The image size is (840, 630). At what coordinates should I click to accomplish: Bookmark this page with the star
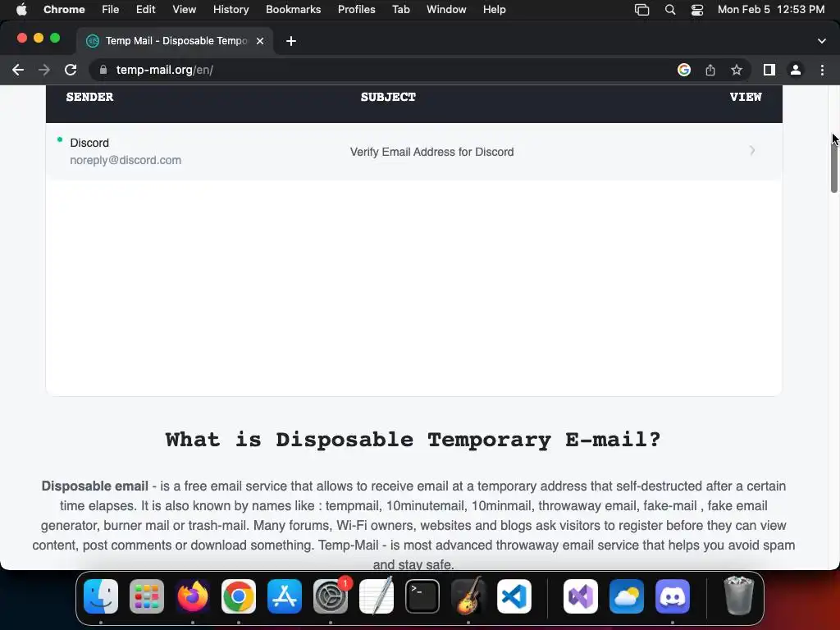(737, 70)
